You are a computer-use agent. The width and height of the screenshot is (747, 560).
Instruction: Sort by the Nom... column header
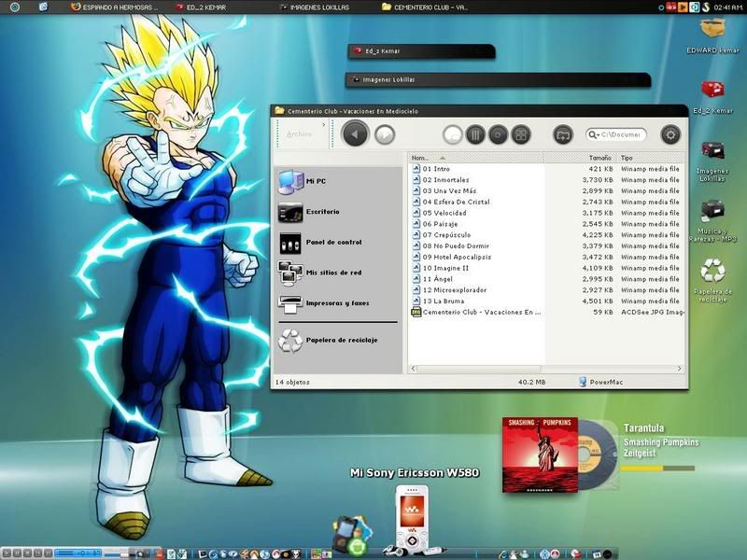point(475,158)
